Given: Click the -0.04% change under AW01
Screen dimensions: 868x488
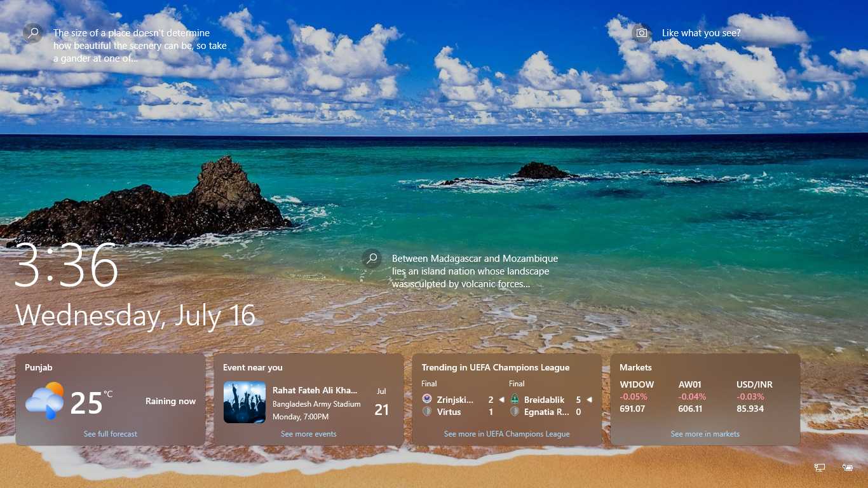Looking at the screenshot, I should 692,396.
